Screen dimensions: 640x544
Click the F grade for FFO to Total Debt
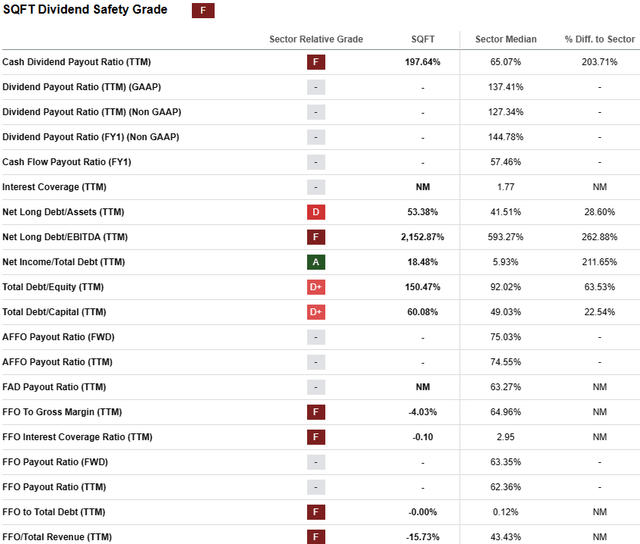(x=316, y=512)
